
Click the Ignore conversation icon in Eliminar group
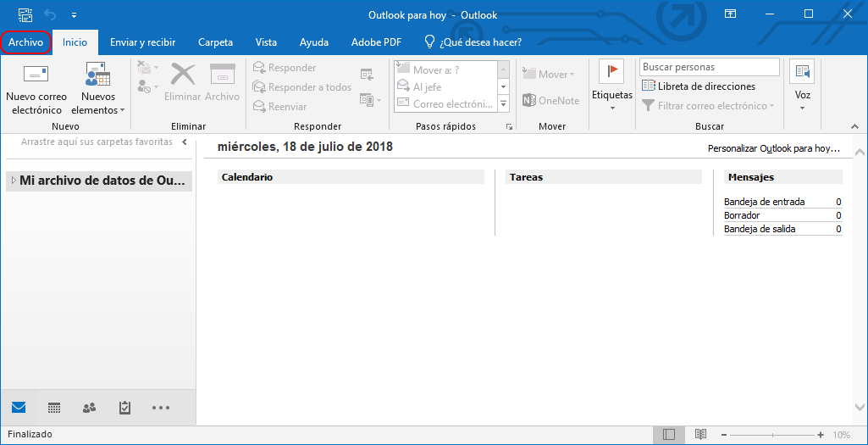click(144, 68)
